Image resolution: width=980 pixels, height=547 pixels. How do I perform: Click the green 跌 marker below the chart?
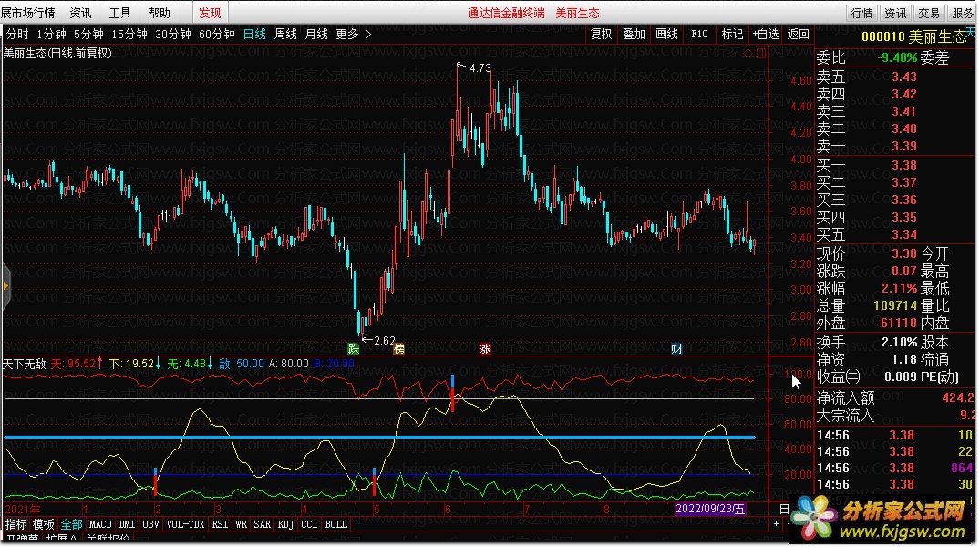(x=354, y=349)
